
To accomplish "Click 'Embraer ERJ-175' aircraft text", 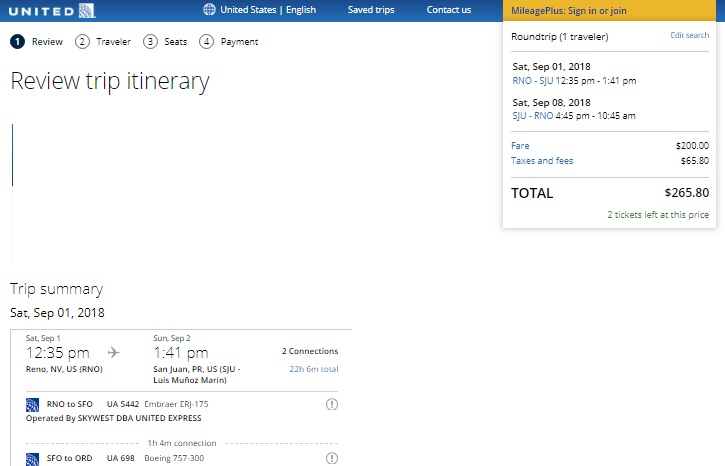I will click(x=176, y=404).
